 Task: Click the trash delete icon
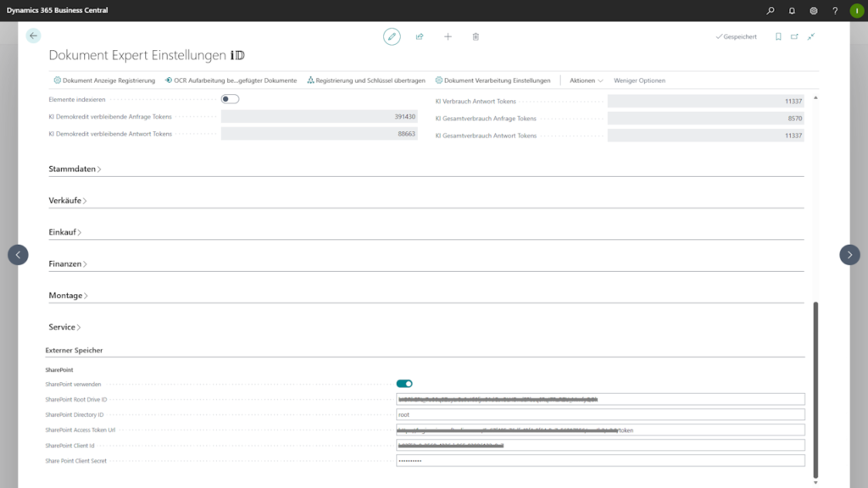click(476, 36)
